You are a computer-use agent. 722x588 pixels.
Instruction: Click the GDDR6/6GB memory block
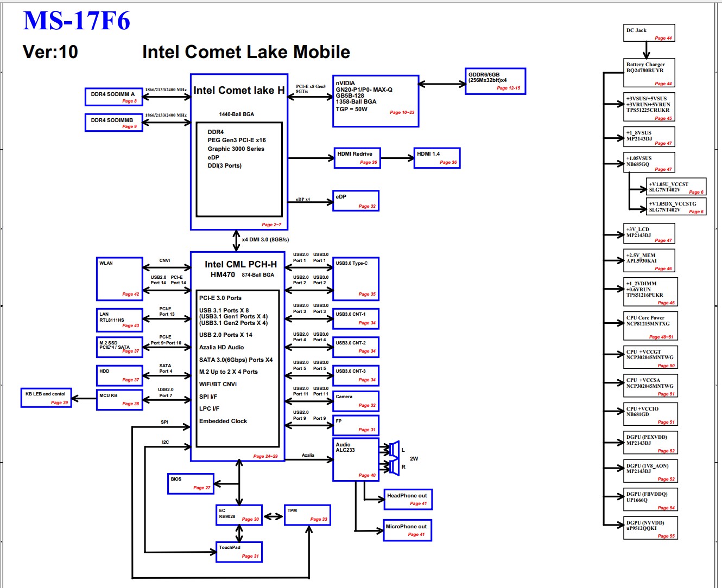[496, 81]
